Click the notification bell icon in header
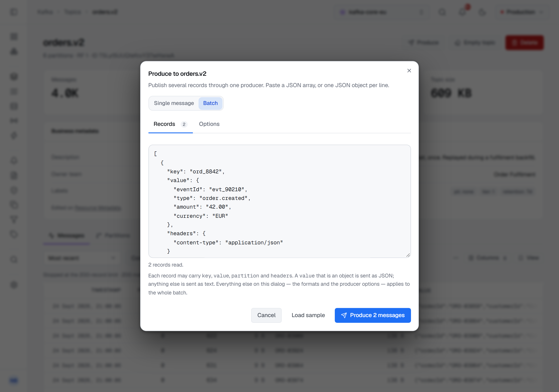 point(463,12)
